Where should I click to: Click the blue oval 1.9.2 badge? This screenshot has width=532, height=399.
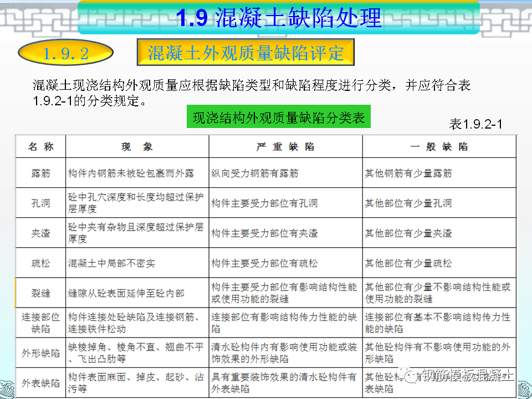pos(65,53)
